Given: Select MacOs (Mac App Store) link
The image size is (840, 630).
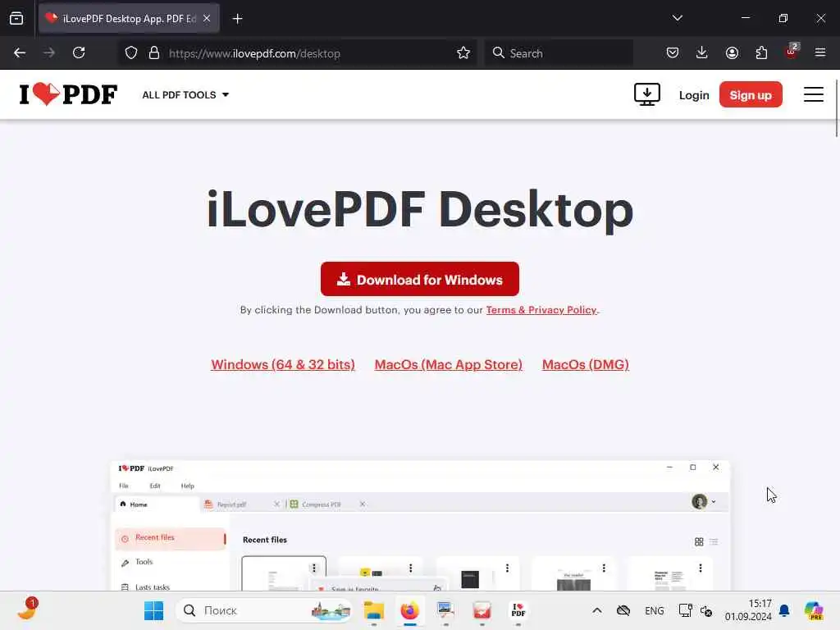Looking at the screenshot, I should click(449, 364).
